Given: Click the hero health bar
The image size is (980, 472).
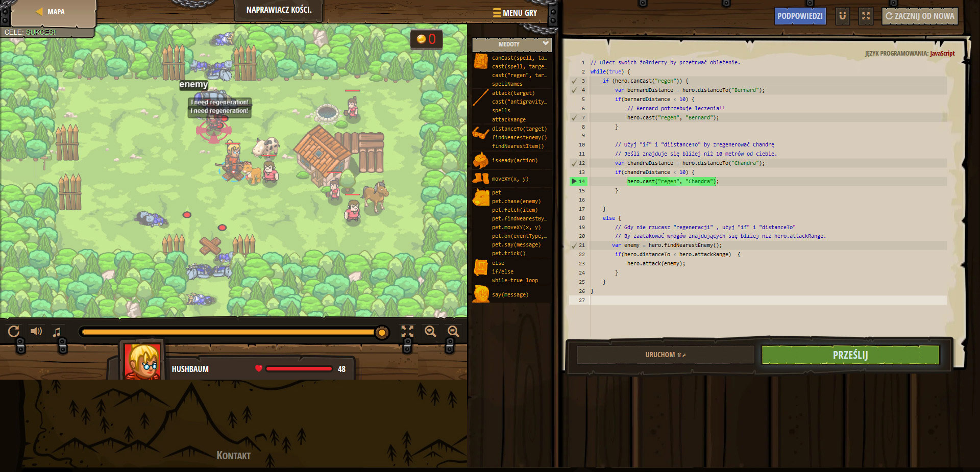Looking at the screenshot, I should [x=299, y=368].
